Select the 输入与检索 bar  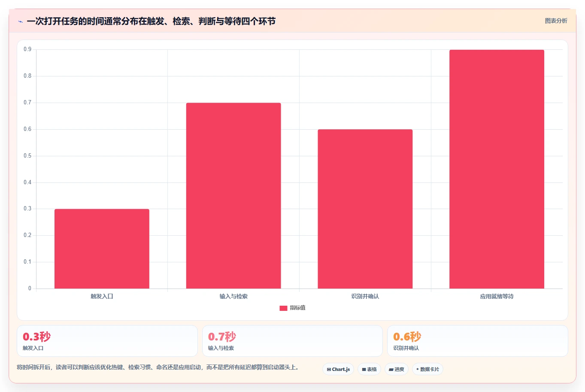point(233,196)
